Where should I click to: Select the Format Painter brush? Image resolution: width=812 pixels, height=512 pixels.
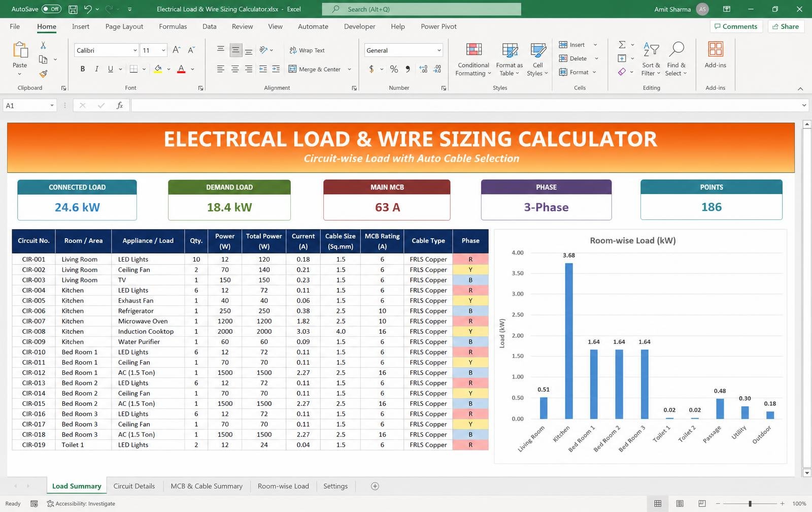pyautogui.click(x=43, y=74)
